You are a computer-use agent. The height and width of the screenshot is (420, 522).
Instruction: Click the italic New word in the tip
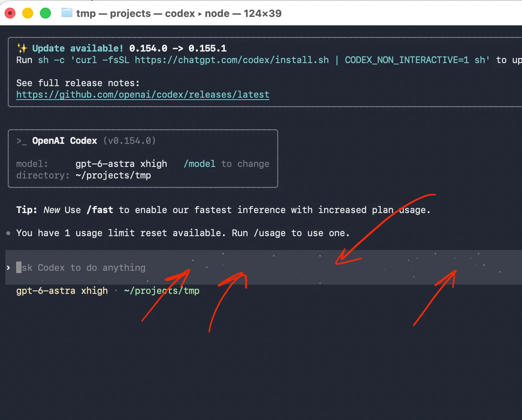tap(52, 210)
